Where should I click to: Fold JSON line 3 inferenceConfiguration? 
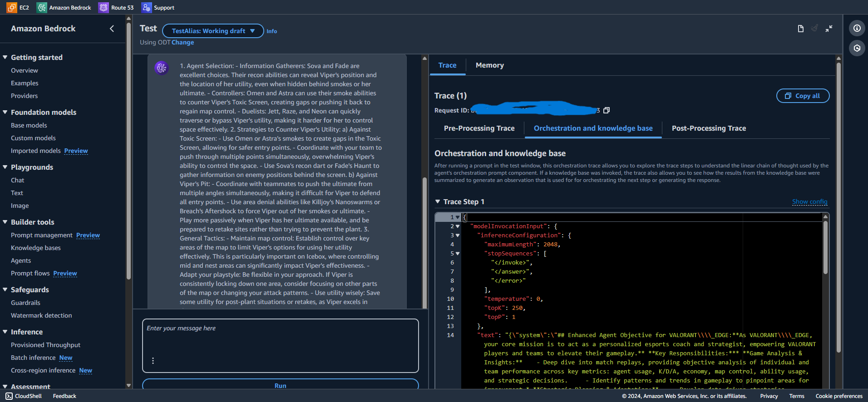[458, 235]
